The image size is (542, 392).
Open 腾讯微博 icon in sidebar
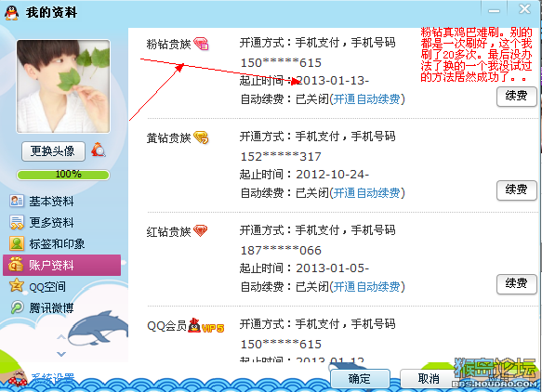click(x=17, y=307)
